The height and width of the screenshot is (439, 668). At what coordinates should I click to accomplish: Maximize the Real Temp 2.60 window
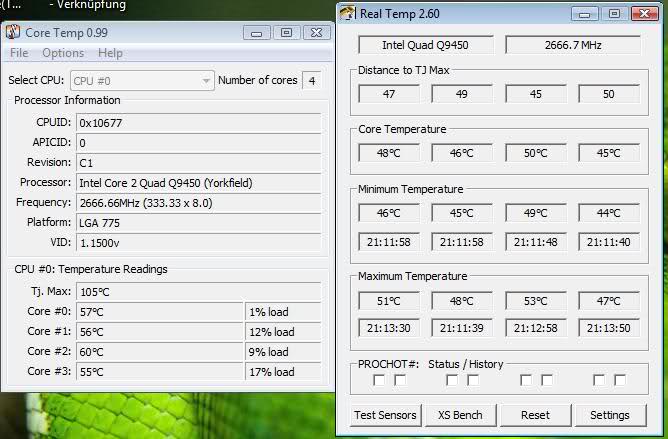tap(614, 14)
